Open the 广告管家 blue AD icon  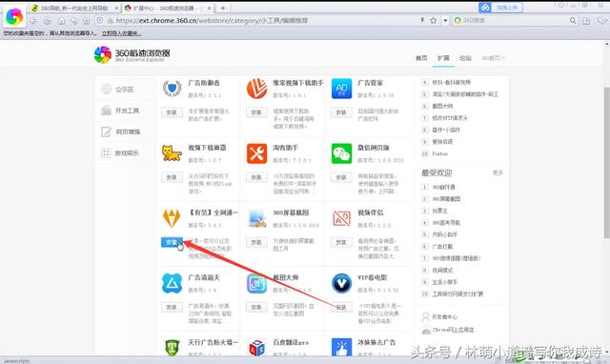click(341, 89)
